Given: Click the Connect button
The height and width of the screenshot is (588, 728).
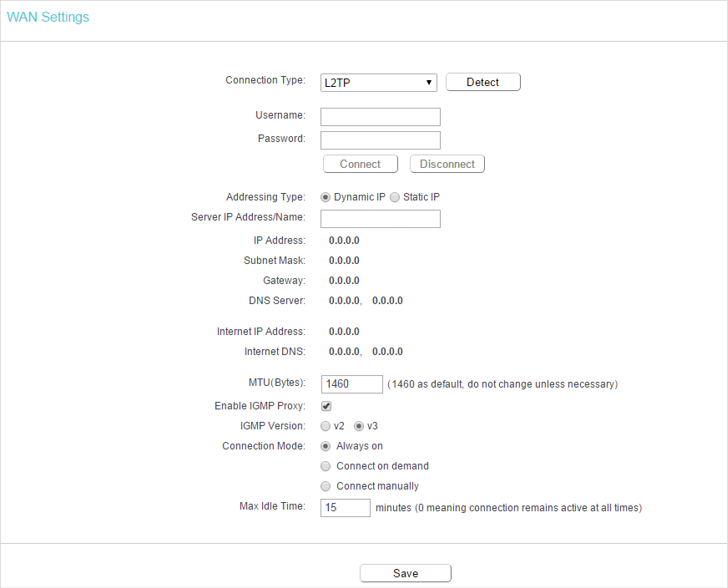Looking at the screenshot, I should [x=360, y=164].
